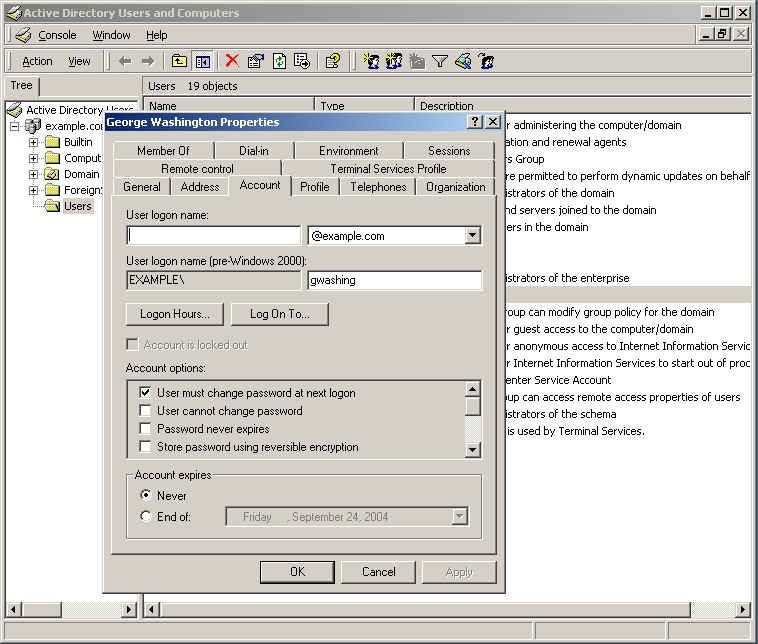
Task: Switch to the Member Of tab
Action: [x=163, y=151]
